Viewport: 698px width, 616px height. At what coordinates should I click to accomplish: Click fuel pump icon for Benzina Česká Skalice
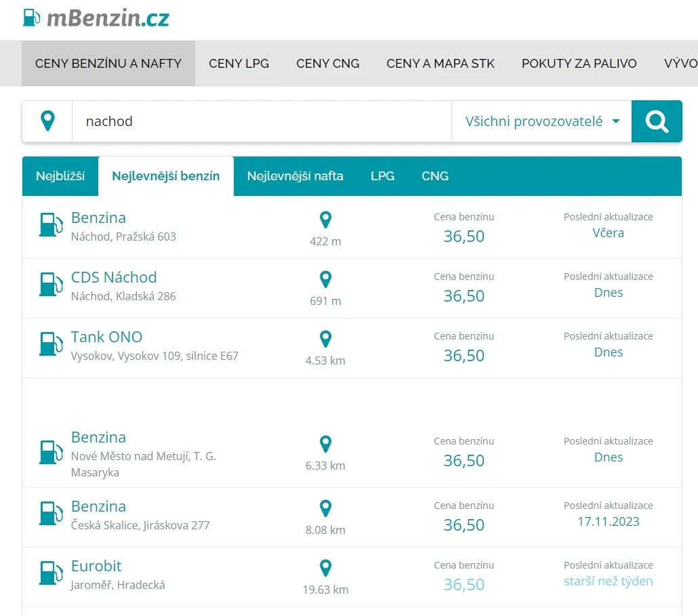point(52,513)
